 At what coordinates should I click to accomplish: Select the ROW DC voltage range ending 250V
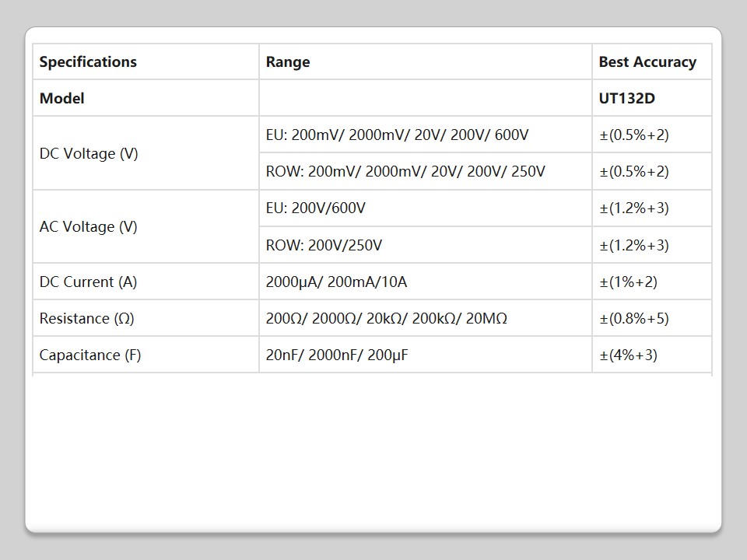click(x=405, y=172)
